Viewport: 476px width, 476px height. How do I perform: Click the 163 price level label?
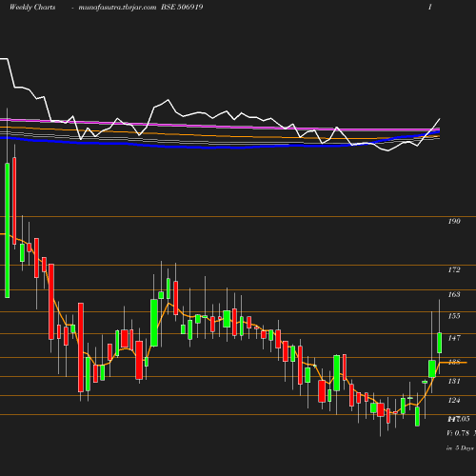[x=454, y=294]
